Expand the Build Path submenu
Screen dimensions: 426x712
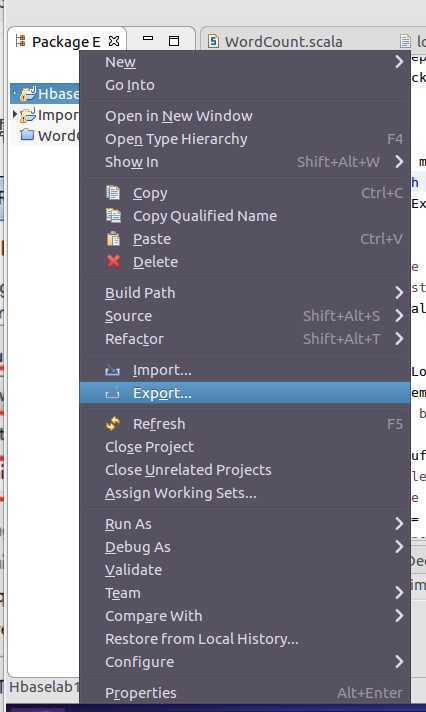pos(399,293)
